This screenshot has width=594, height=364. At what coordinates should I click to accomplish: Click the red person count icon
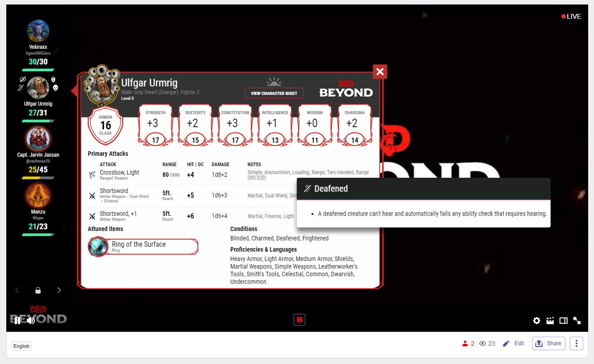465,343
